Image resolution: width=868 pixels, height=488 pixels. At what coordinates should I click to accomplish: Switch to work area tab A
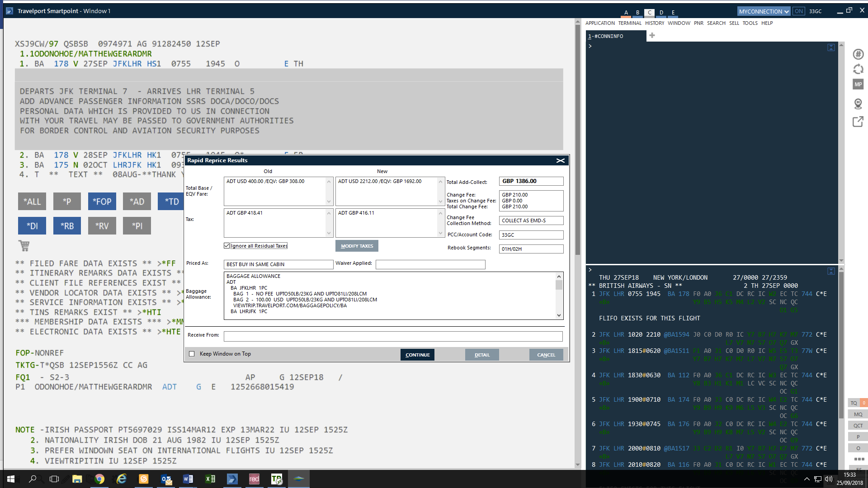pos(626,13)
